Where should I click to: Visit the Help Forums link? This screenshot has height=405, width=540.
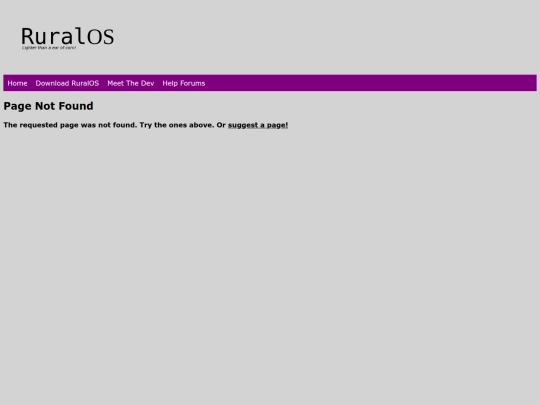coord(184,83)
